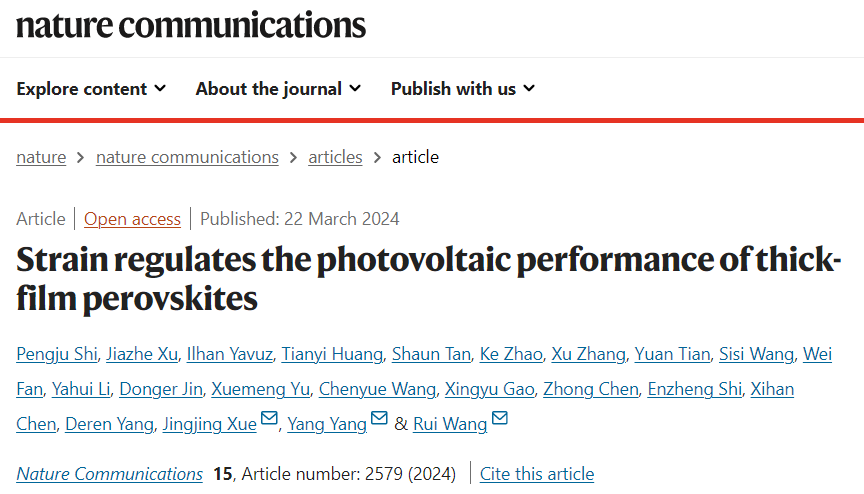Viewport: 864px width, 494px height.
Task: Click the email icon beside Jingjing Xue
Action: [269, 418]
